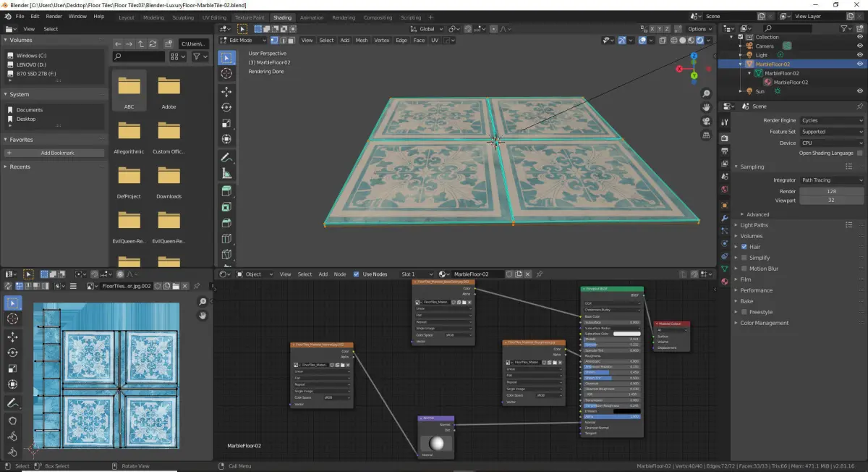Image resolution: width=868 pixels, height=472 pixels.
Task: Select the UV editor Rotate tool
Action: 12,353
